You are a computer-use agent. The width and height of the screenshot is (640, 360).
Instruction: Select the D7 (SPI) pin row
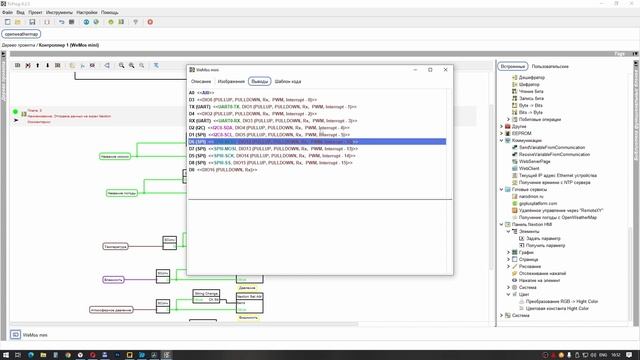(x=317, y=149)
